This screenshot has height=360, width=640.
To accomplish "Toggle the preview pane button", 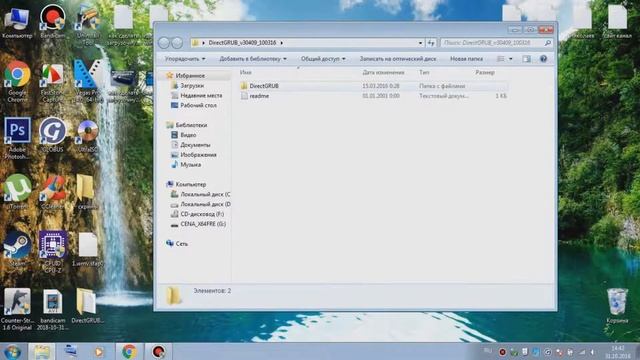I will click(x=527, y=59).
